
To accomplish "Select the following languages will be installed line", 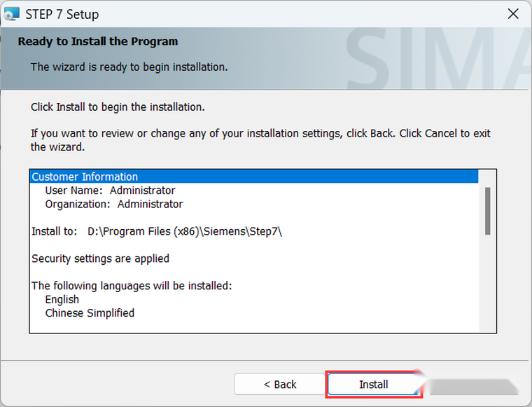I will pyautogui.click(x=132, y=286).
